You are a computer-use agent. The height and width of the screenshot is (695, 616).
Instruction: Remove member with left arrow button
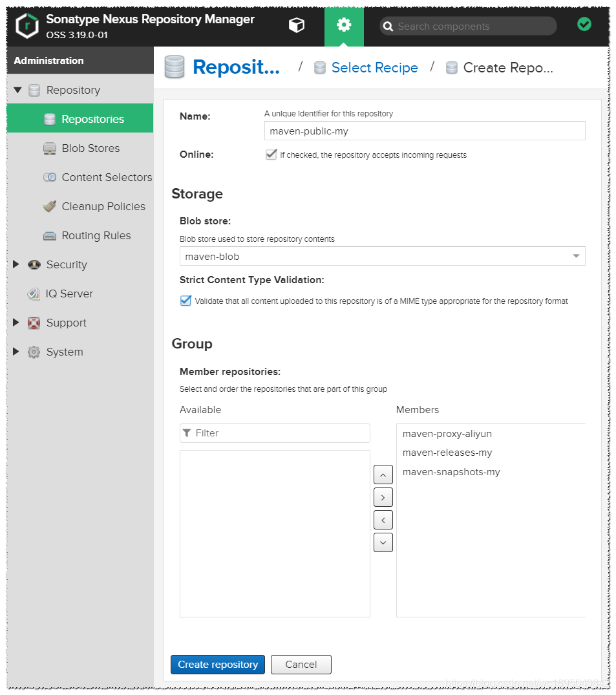383,520
